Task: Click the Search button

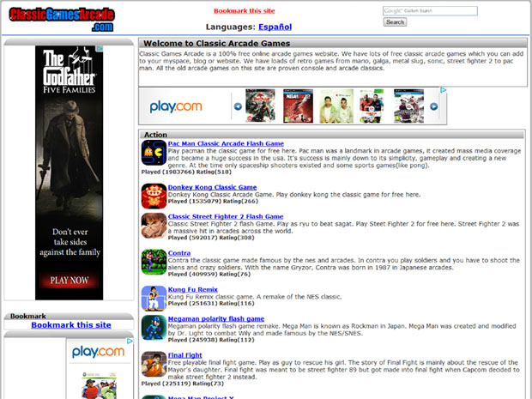Action: [395, 22]
